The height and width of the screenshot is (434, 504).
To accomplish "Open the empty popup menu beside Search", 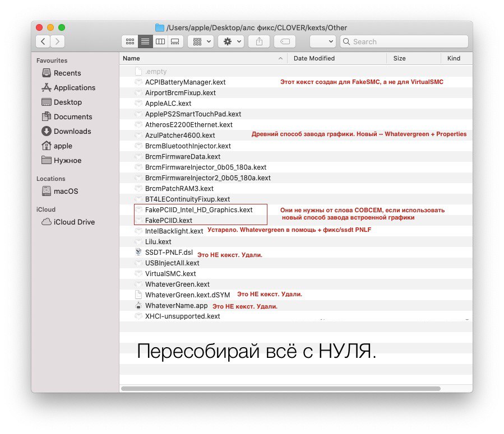I will coord(323,41).
